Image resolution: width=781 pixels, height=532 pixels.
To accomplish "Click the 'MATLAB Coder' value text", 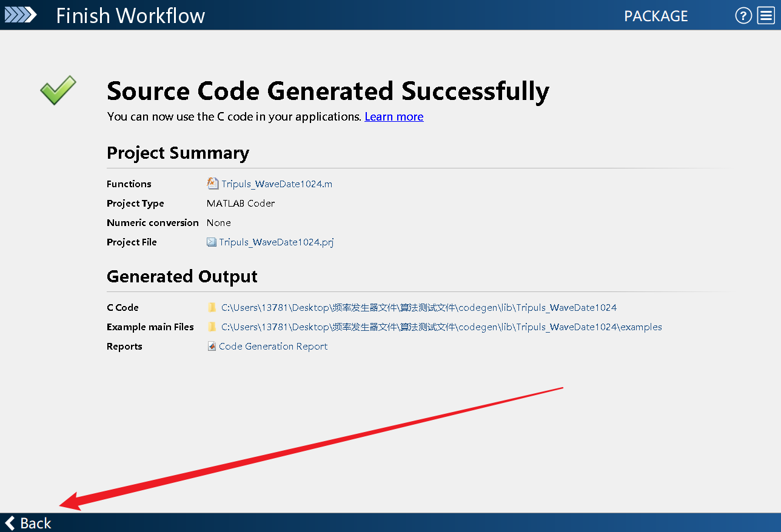I will click(x=241, y=204).
